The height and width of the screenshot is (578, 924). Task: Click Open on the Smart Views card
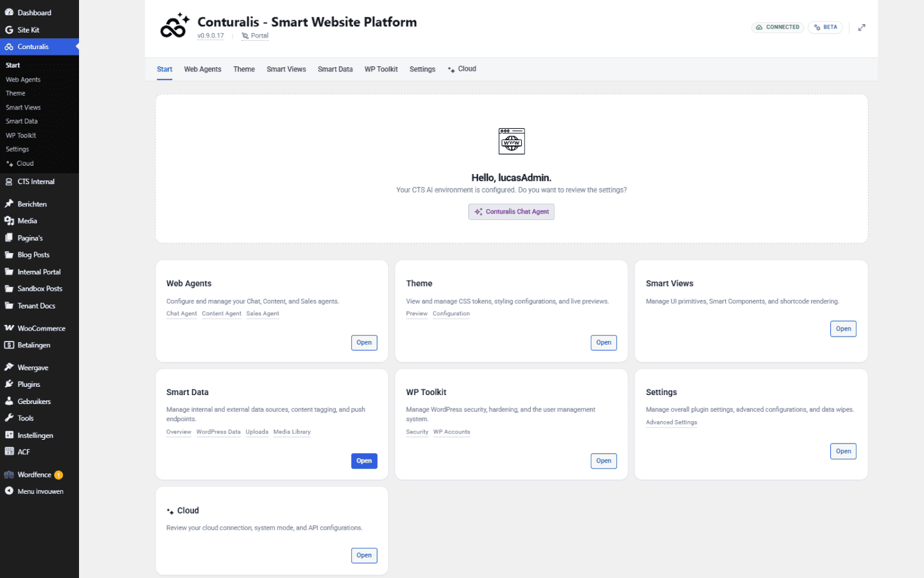[x=843, y=329]
